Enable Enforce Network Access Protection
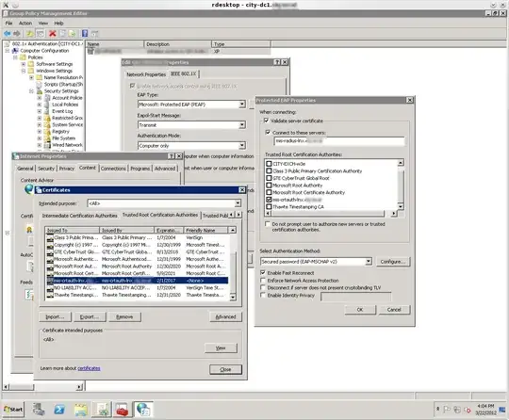 (263, 281)
